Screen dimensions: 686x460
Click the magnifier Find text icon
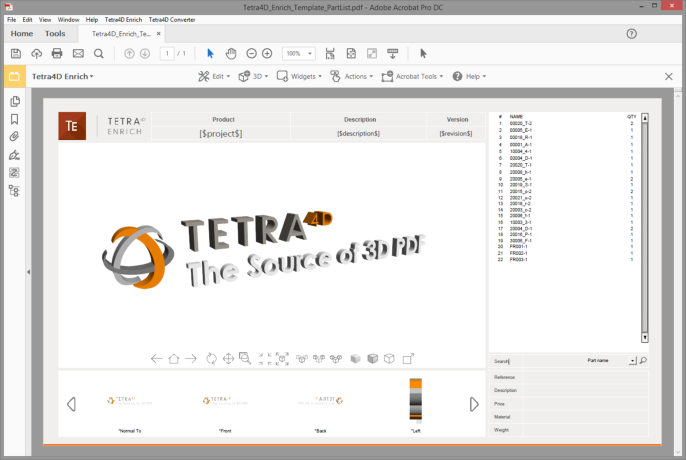(99, 53)
